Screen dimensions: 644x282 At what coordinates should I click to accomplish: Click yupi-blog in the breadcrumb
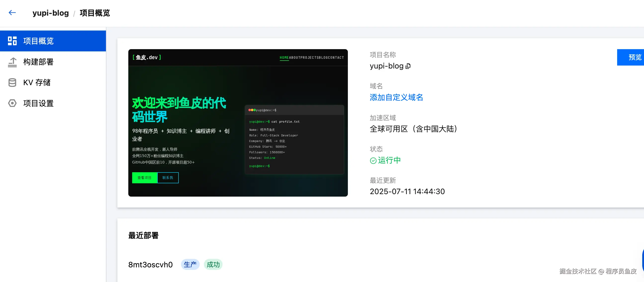pyautogui.click(x=50, y=13)
